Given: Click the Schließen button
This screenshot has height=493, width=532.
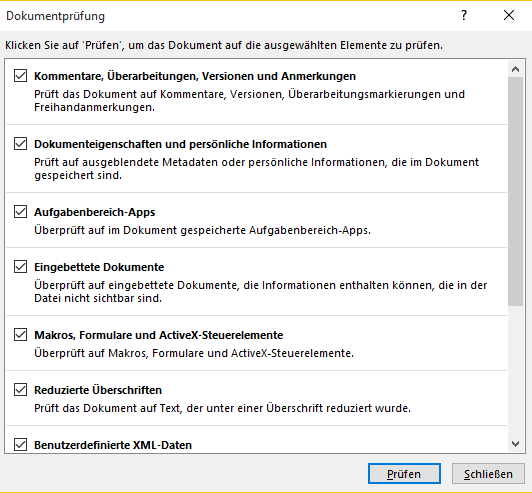Looking at the screenshot, I should (488, 474).
